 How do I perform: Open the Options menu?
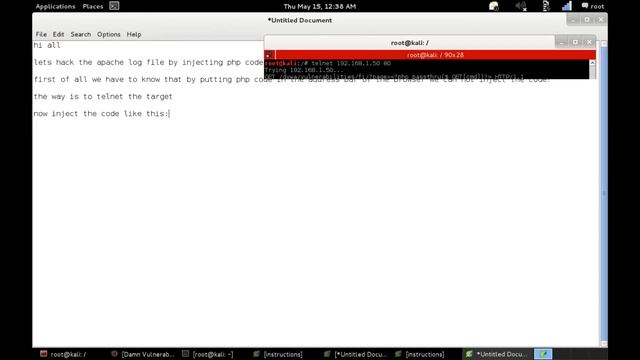(109, 34)
